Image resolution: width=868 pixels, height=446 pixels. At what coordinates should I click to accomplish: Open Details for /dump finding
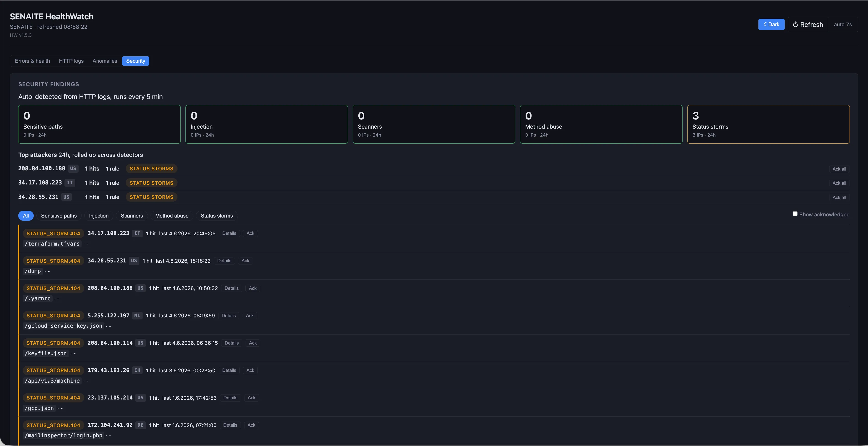224,261
